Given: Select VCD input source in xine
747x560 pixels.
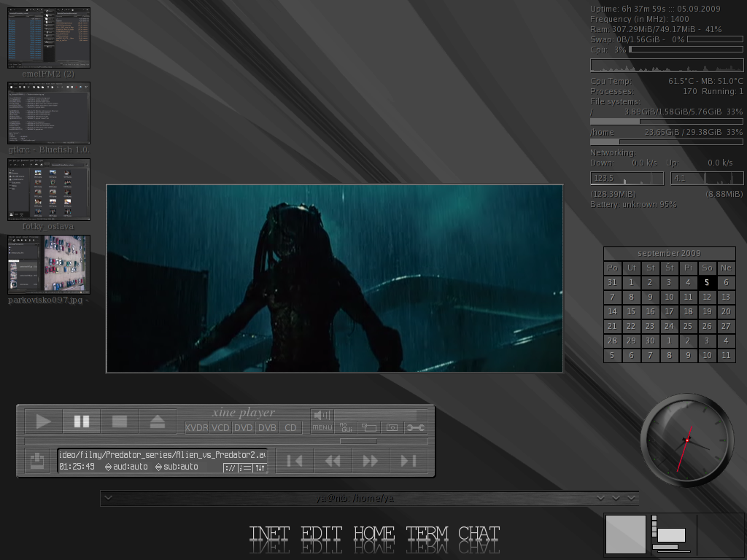Looking at the screenshot, I should [x=220, y=427].
